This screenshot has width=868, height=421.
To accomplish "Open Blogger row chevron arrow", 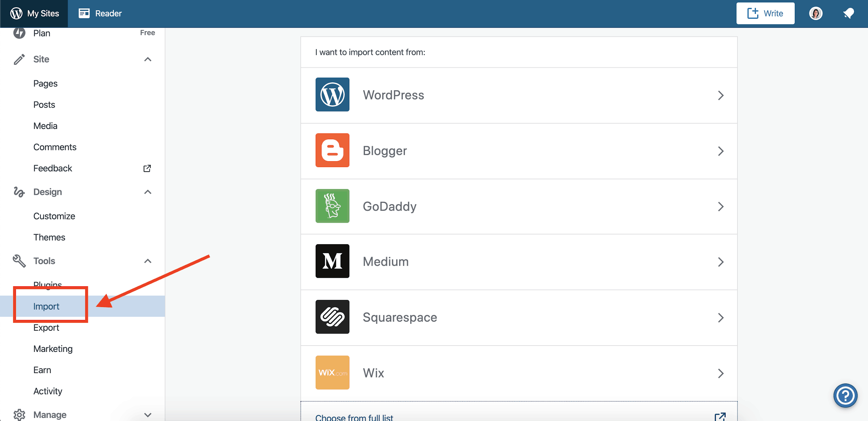I will click(x=721, y=151).
